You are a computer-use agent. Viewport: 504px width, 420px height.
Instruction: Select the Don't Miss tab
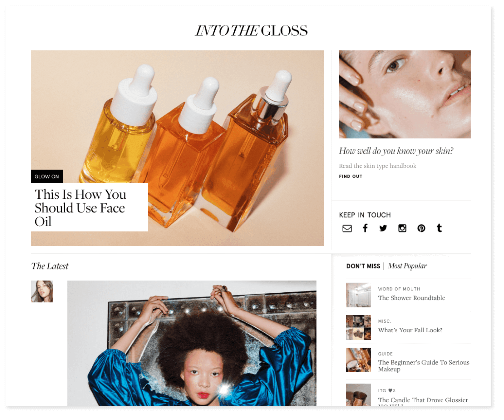[x=363, y=266]
